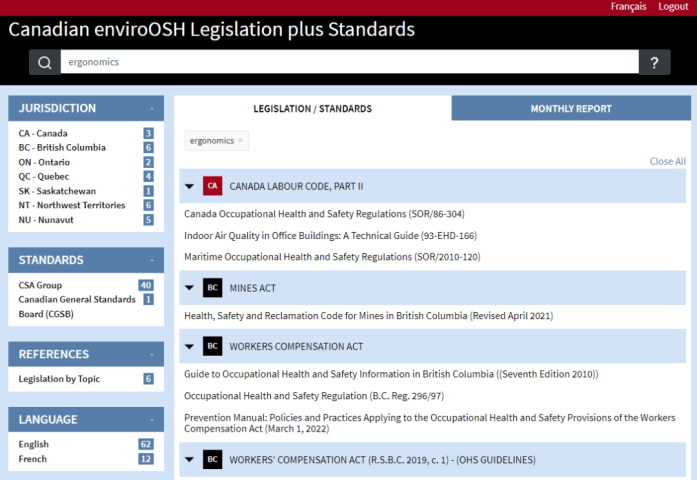
Task: Open Canada Occupational Health and Safety Regulations
Action: pos(324,214)
